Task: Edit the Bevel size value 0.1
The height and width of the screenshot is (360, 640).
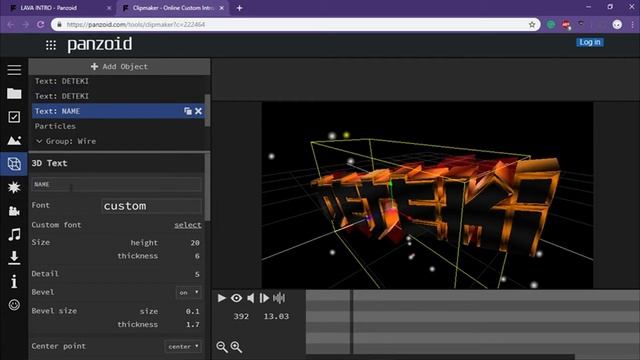Action: [192, 311]
